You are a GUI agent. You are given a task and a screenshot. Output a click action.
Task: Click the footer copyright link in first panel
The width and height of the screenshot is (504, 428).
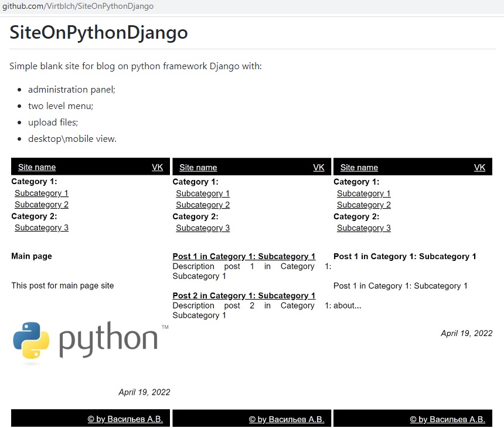(x=125, y=419)
